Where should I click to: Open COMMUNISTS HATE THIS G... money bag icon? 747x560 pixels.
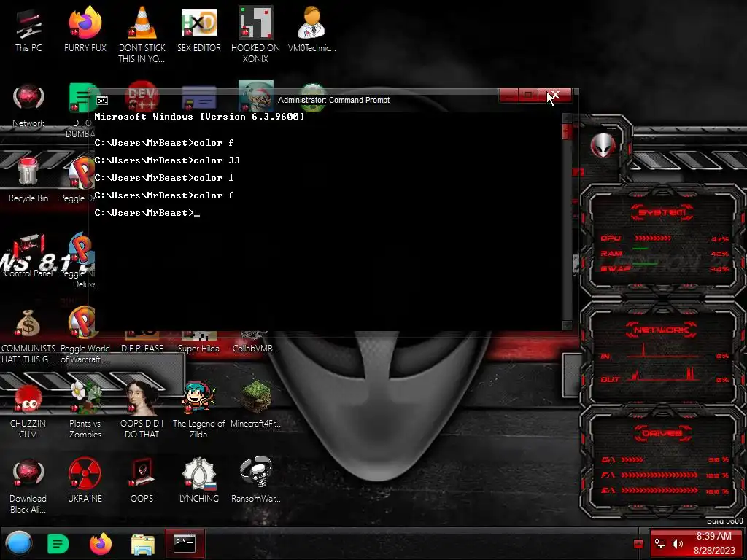click(x=28, y=336)
